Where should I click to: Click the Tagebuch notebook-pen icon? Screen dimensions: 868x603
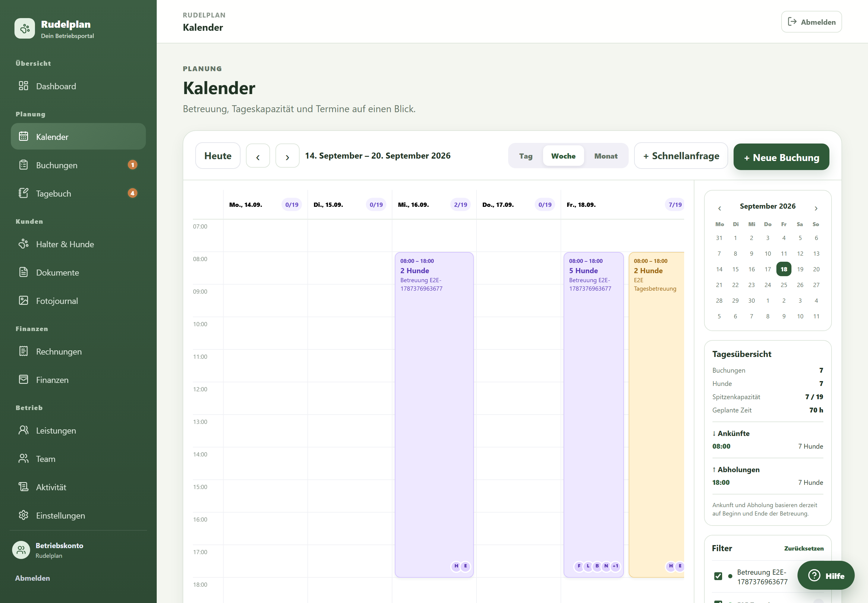click(24, 193)
